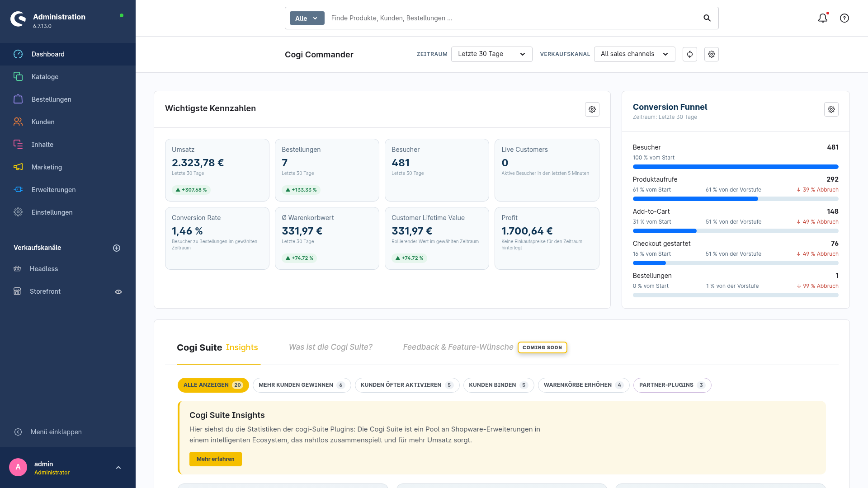The image size is (868, 488).
Task: Filter by Warenkörbe erhöhen
Action: click(x=584, y=385)
